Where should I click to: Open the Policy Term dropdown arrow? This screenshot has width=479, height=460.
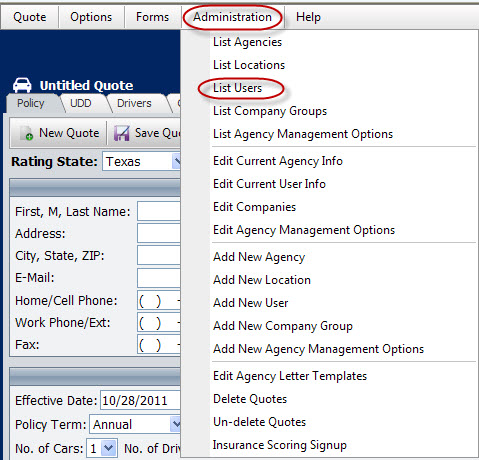point(175,424)
